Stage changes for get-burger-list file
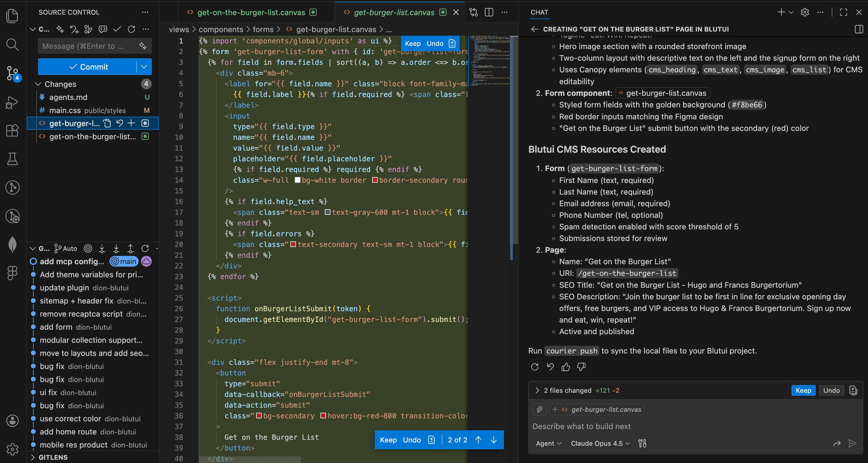Image resolution: width=868 pixels, height=463 pixels. pos(131,123)
